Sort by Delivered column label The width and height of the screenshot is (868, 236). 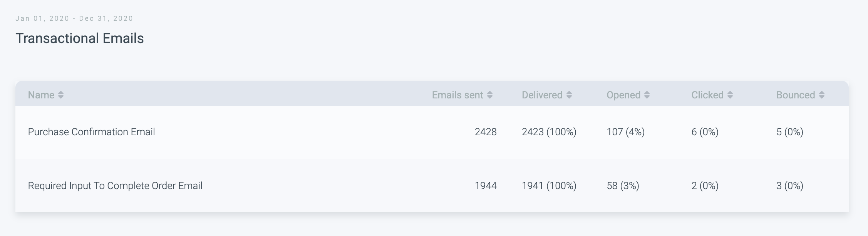click(x=542, y=95)
